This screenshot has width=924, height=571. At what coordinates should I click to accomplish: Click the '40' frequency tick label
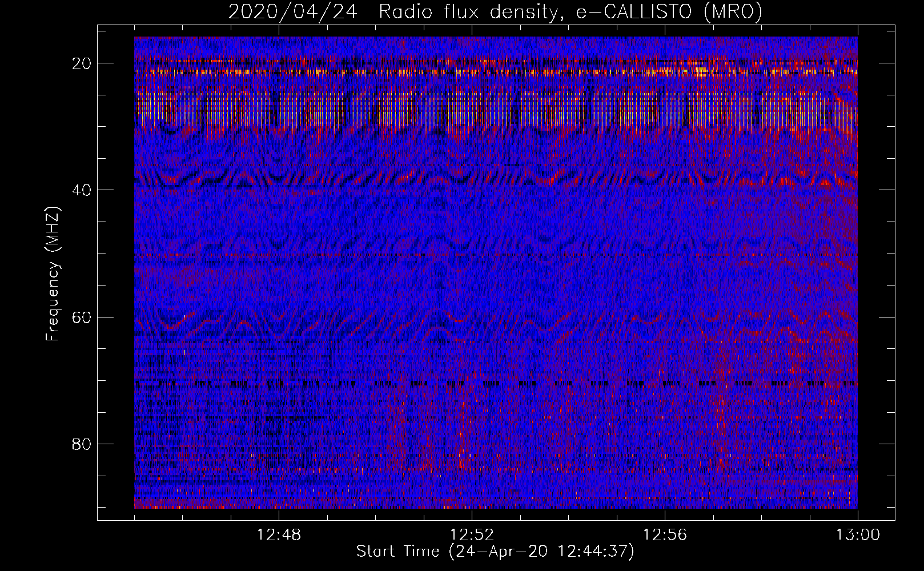(x=82, y=190)
